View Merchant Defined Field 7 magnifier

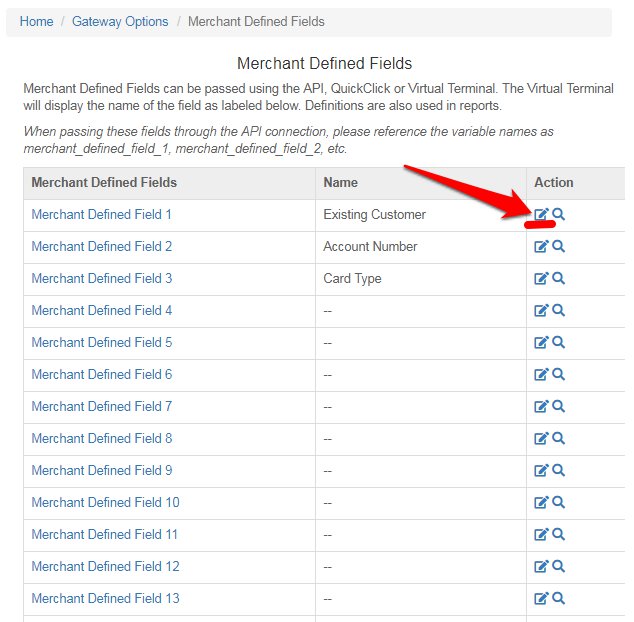(x=558, y=406)
